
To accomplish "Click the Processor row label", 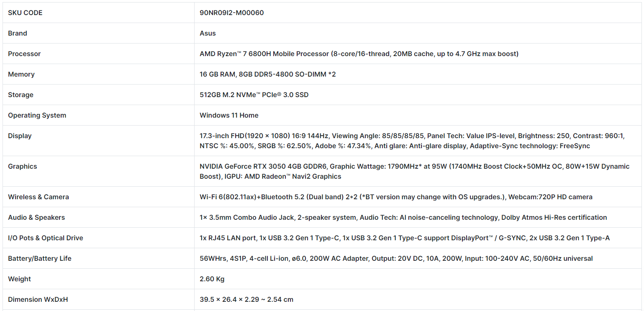I will click(x=24, y=54).
